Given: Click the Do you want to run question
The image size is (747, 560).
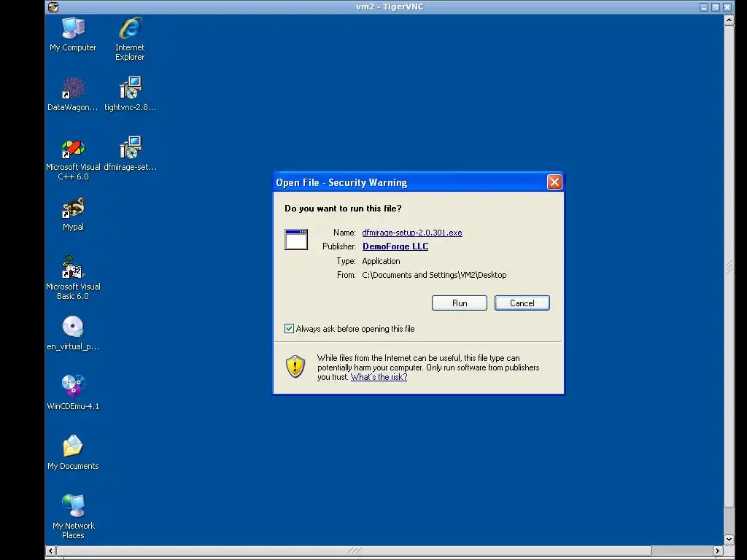Looking at the screenshot, I should coord(343,208).
